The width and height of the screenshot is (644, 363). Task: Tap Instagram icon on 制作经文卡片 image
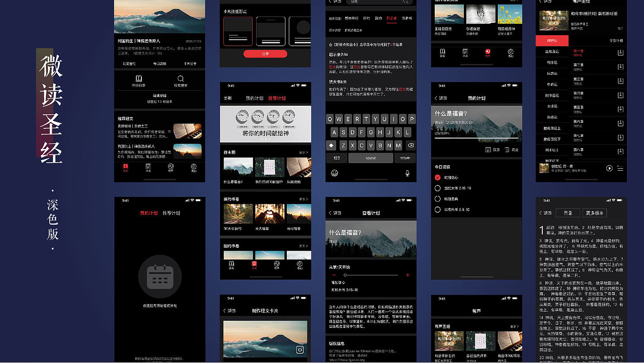[300, 349]
